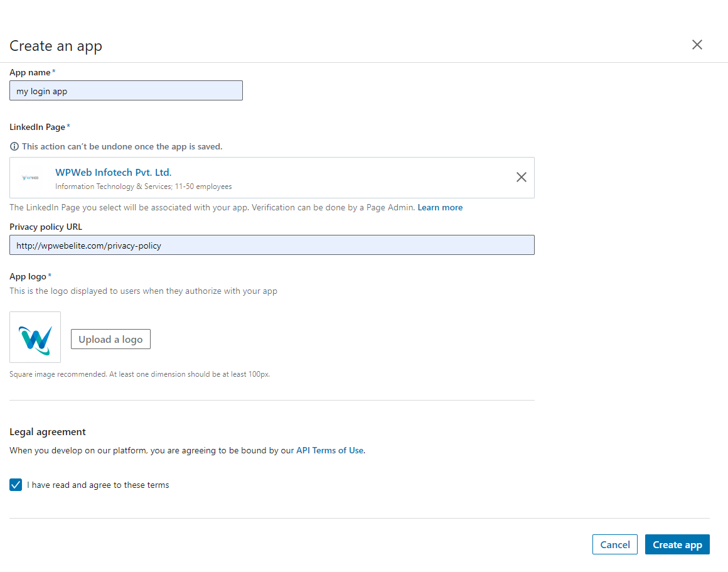
Task: Click the Upload a logo button
Action: 110,339
